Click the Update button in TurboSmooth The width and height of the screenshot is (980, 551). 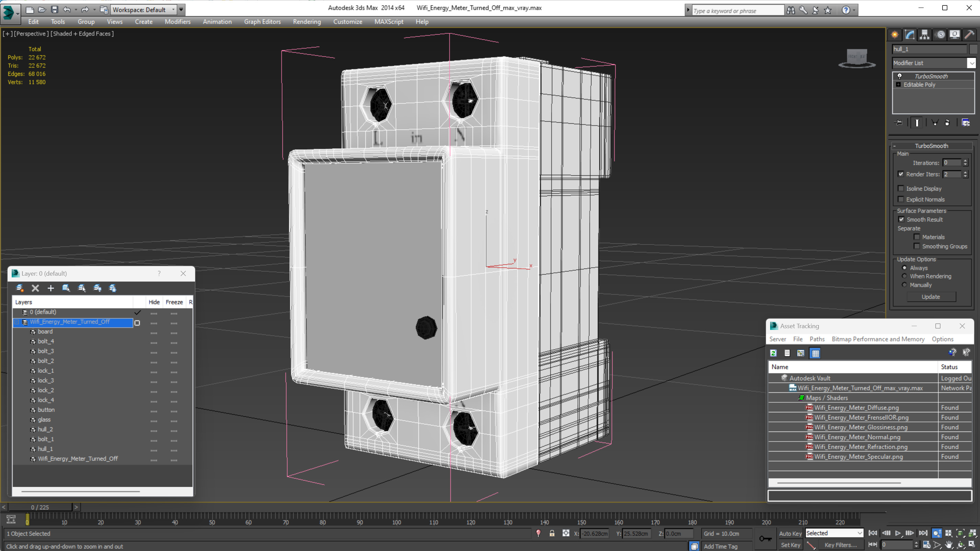pos(932,296)
